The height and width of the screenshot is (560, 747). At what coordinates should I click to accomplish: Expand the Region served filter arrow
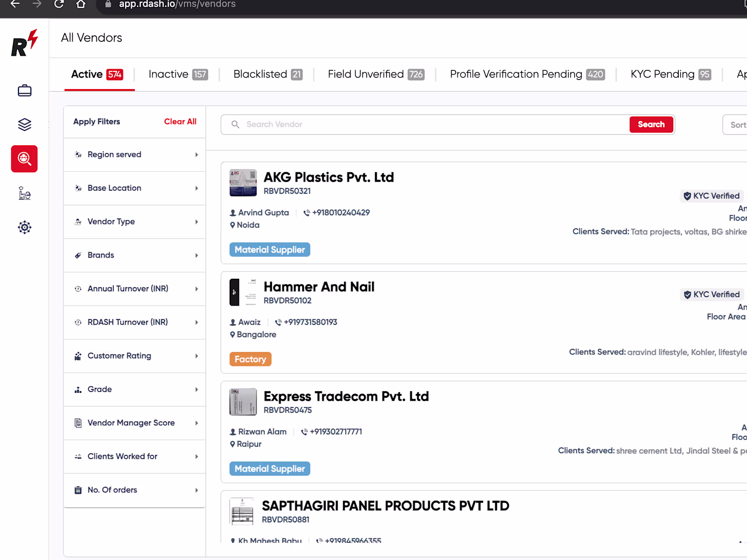(x=197, y=155)
